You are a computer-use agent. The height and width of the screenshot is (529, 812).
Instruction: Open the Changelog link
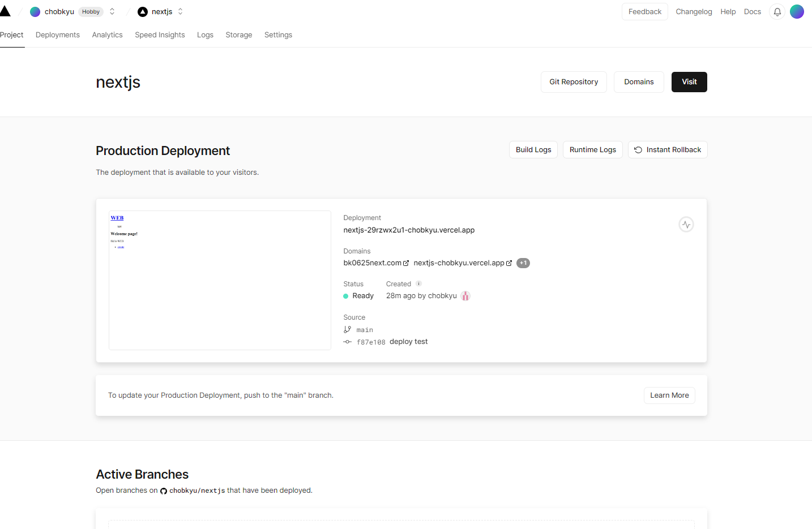click(x=694, y=12)
